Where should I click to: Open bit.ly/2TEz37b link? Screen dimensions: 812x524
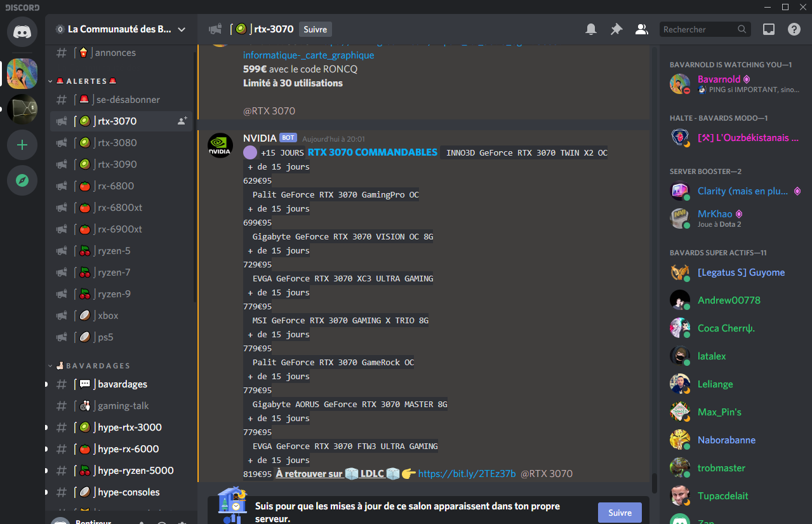467,474
